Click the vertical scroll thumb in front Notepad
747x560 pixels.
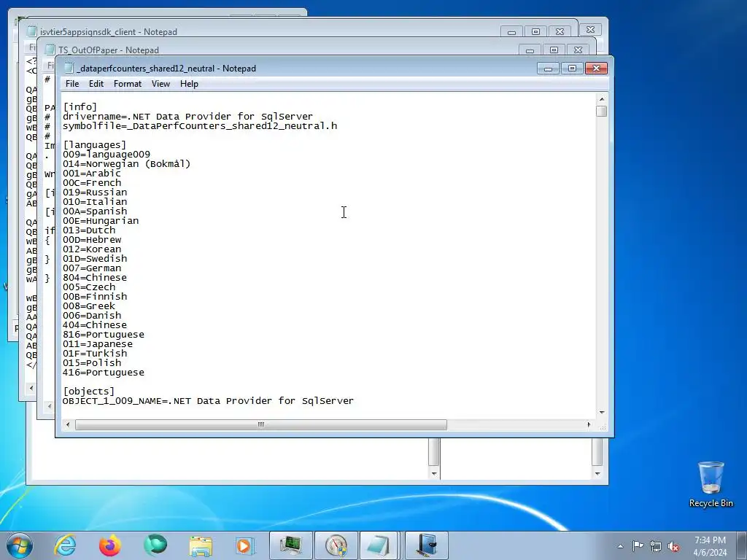[x=602, y=111]
